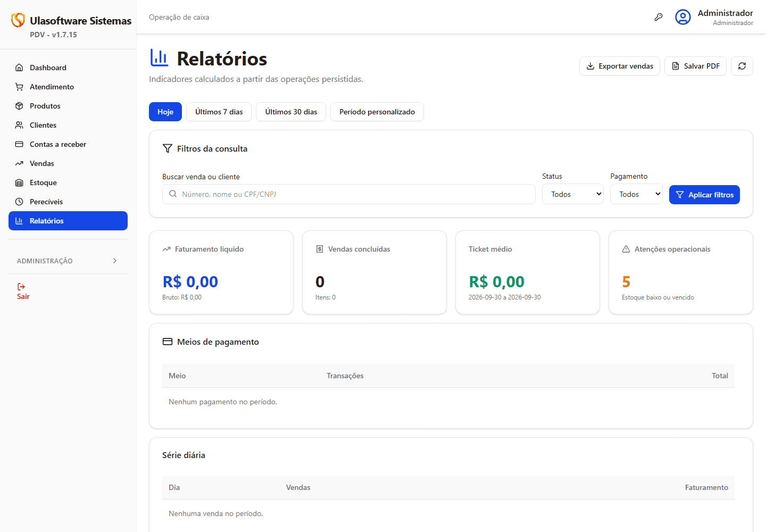This screenshot has width=766, height=532.
Task: Open the Dashboard sidebar item
Action: click(68, 68)
